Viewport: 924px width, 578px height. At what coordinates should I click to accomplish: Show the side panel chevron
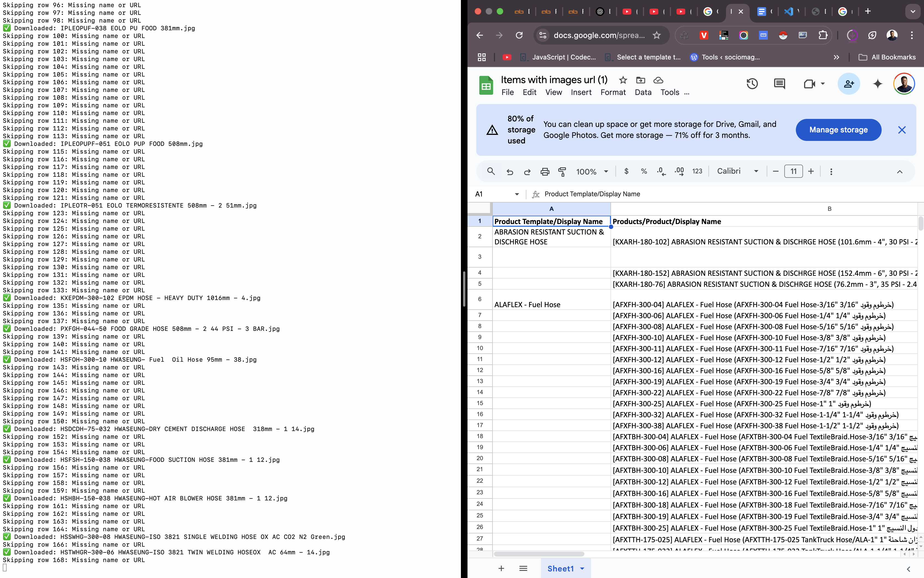(x=908, y=569)
